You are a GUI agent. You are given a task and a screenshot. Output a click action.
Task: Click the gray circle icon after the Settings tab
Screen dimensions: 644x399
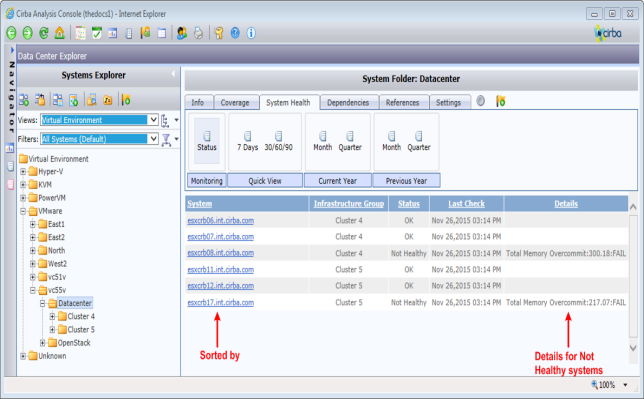click(x=481, y=101)
